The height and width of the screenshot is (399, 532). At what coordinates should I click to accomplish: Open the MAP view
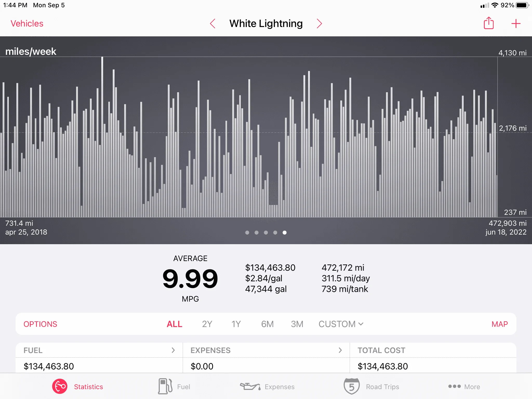pyautogui.click(x=500, y=324)
